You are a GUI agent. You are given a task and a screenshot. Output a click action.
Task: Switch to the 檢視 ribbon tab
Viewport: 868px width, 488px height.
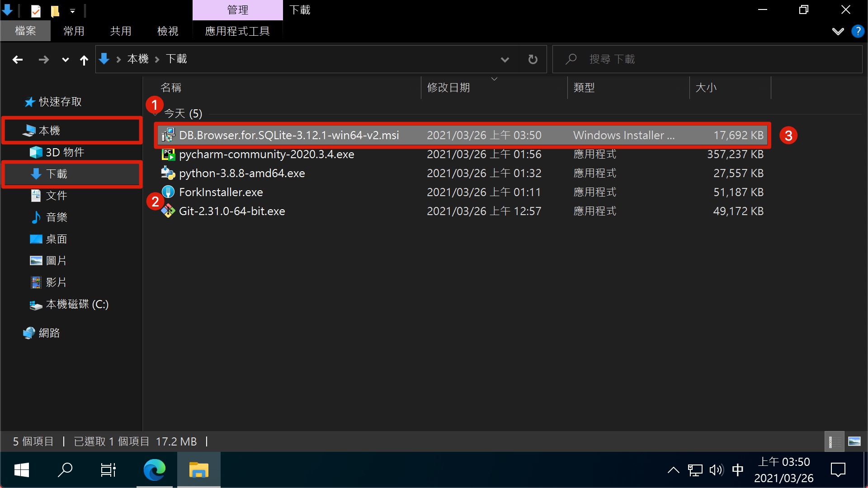[168, 31]
